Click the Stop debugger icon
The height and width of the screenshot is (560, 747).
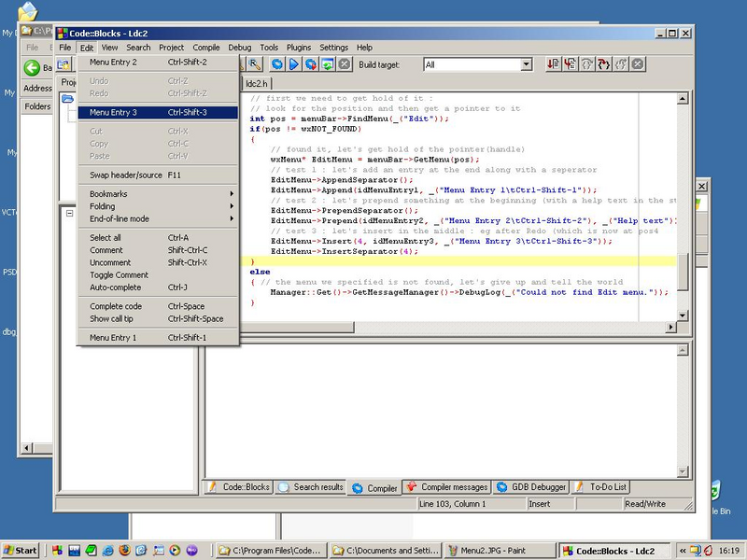638,63
